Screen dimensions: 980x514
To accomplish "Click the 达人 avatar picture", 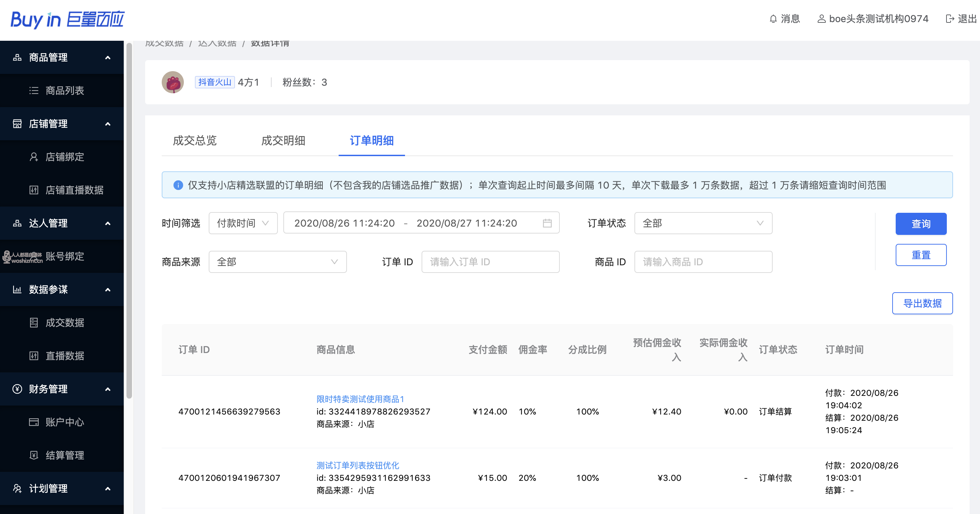I will click(x=173, y=82).
